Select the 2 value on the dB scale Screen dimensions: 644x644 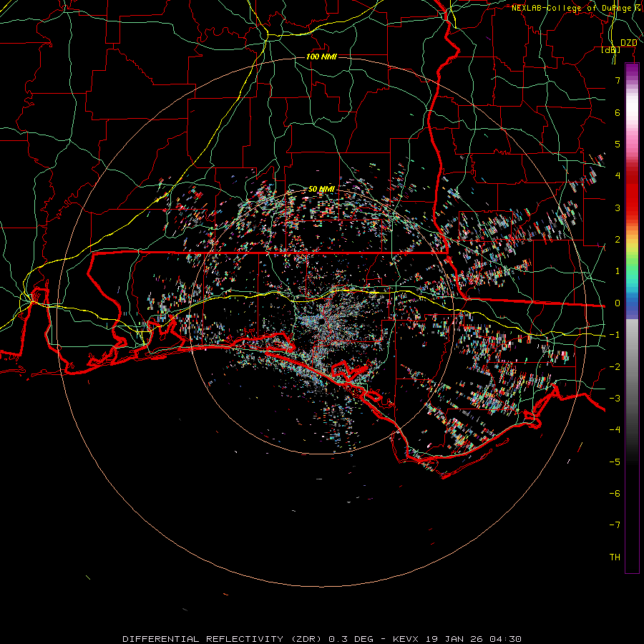coord(618,240)
